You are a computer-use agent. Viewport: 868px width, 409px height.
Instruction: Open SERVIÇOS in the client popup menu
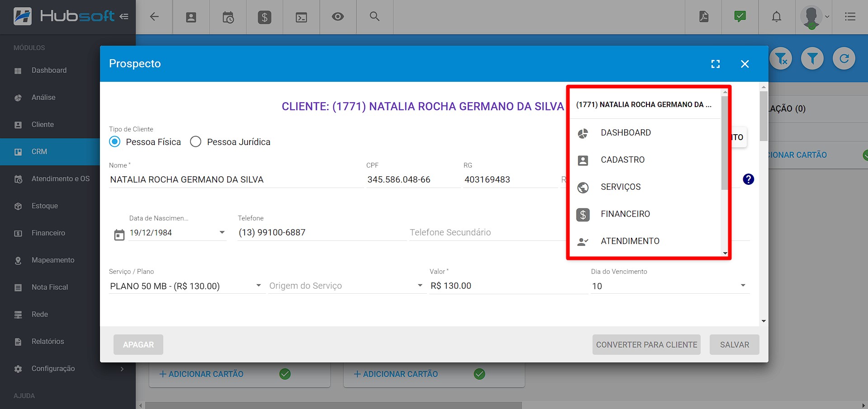tap(645, 187)
